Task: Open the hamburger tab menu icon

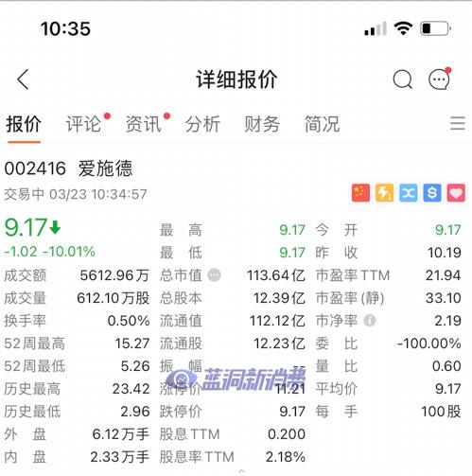Action: [x=458, y=123]
